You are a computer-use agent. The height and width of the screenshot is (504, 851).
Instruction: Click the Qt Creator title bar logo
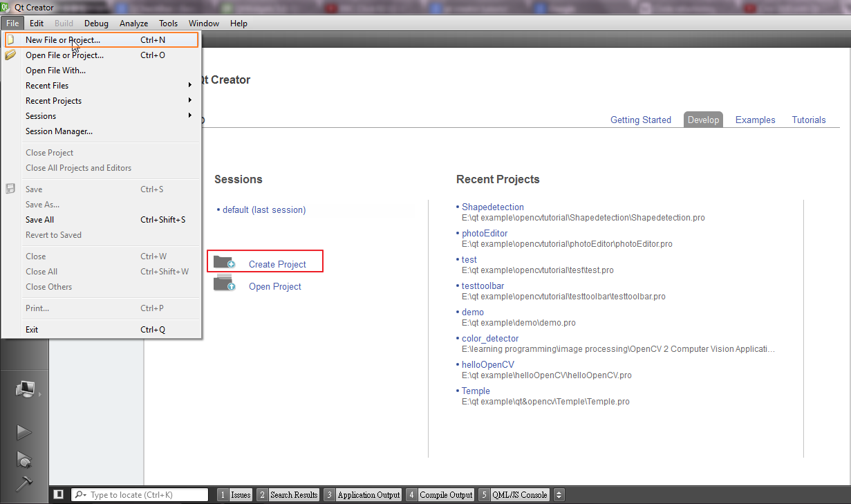6,8
